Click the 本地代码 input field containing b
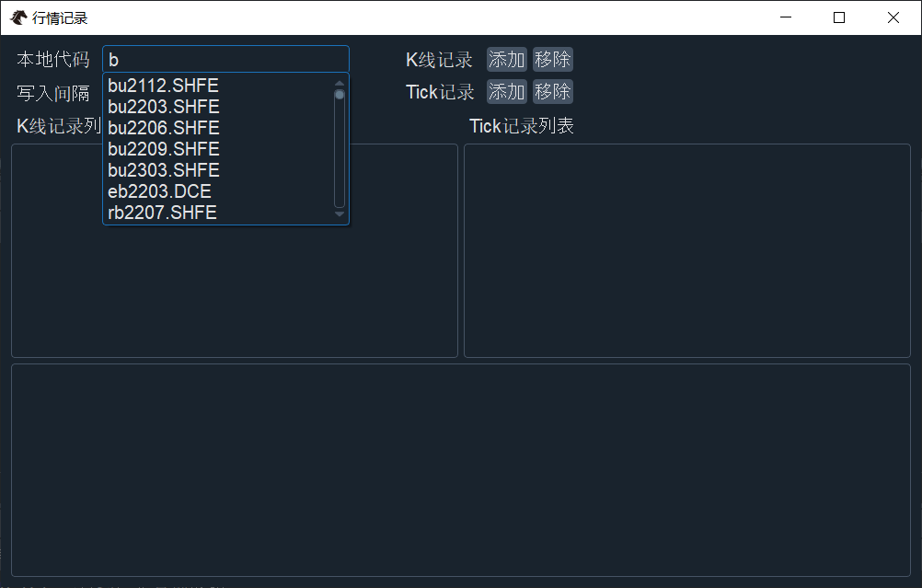Image resolution: width=922 pixels, height=588 pixels. click(x=225, y=58)
